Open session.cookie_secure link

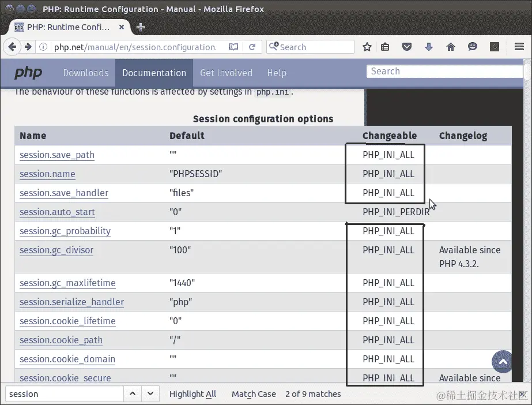coord(66,378)
